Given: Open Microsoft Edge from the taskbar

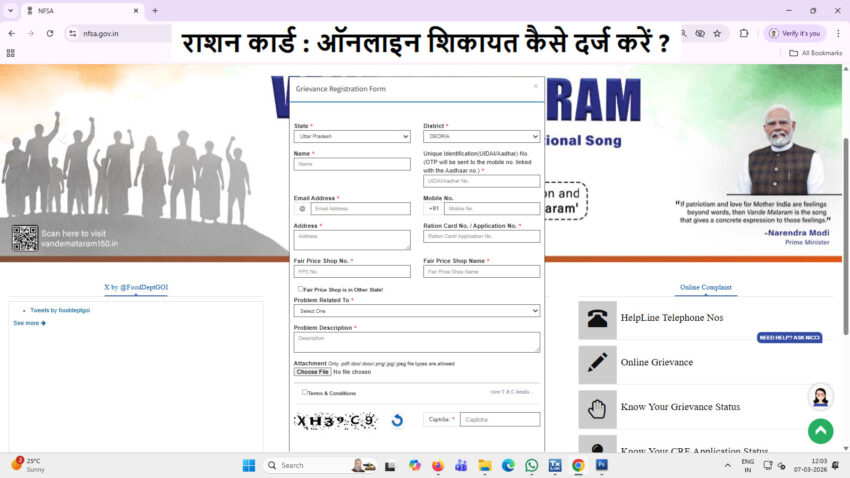Looking at the screenshot, I should 508,465.
